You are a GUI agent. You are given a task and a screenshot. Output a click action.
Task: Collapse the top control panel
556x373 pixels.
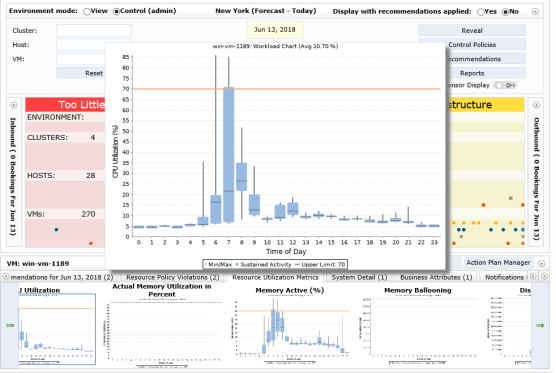tap(535, 12)
